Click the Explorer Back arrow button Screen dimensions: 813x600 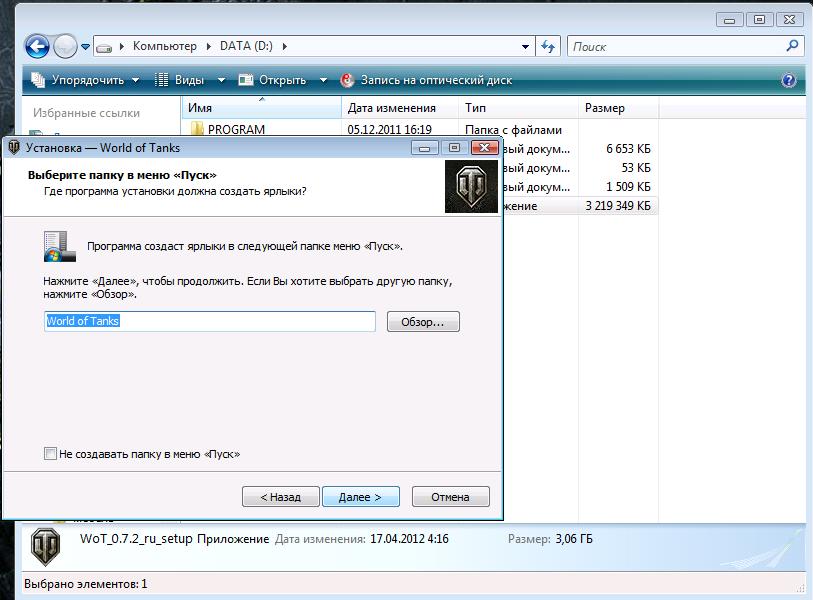(37, 47)
